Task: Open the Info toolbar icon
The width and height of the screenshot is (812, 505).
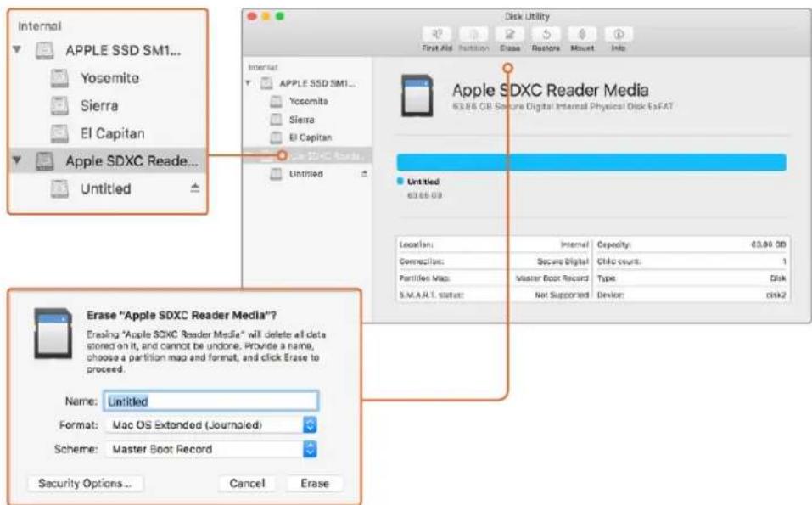Action: [x=619, y=34]
